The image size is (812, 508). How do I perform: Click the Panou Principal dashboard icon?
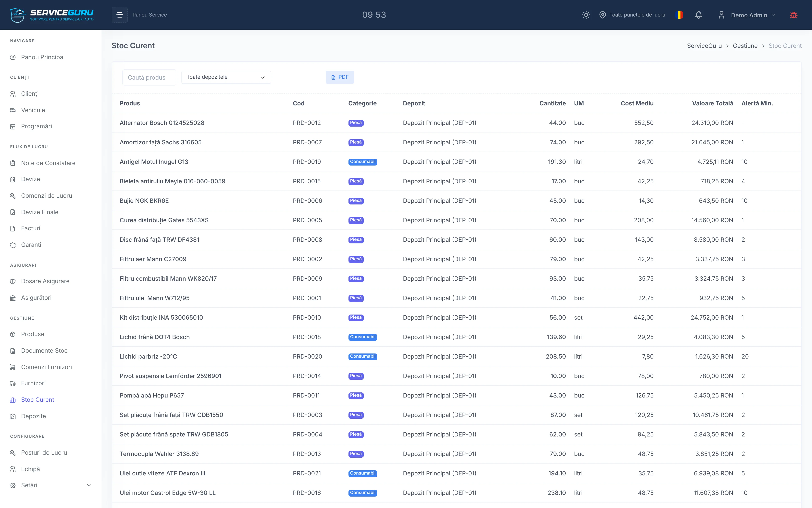[x=13, y=57]
